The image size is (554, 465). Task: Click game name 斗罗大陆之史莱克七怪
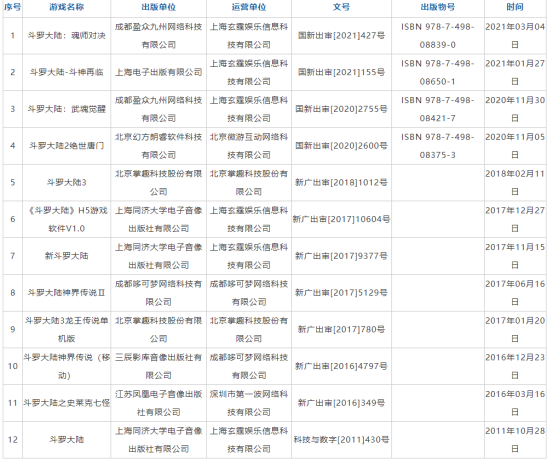point(66,403)
